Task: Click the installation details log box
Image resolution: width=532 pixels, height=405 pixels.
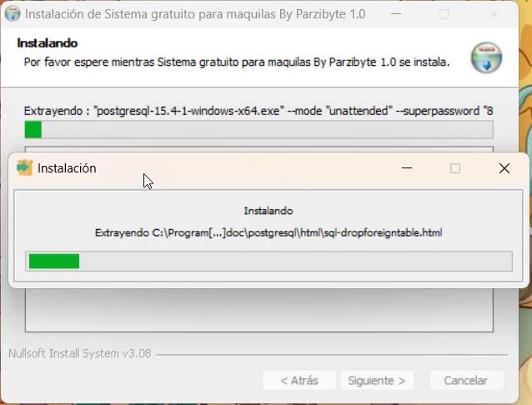Action: (258, 310)
